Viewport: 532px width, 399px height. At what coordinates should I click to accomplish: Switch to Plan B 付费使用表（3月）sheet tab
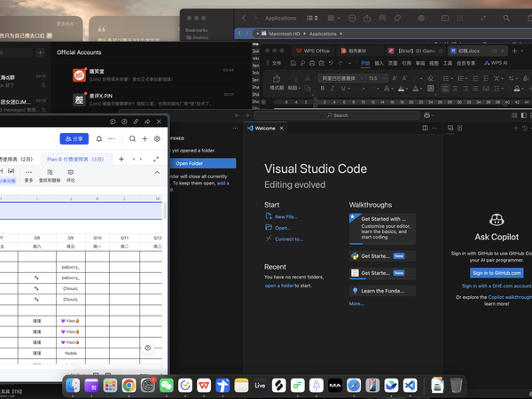click(x=75, y=159)
